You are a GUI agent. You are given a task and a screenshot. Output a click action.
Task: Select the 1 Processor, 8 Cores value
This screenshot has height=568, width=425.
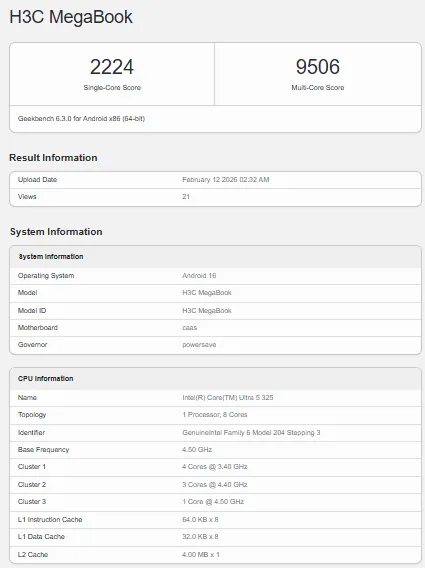tap(214, 414)
